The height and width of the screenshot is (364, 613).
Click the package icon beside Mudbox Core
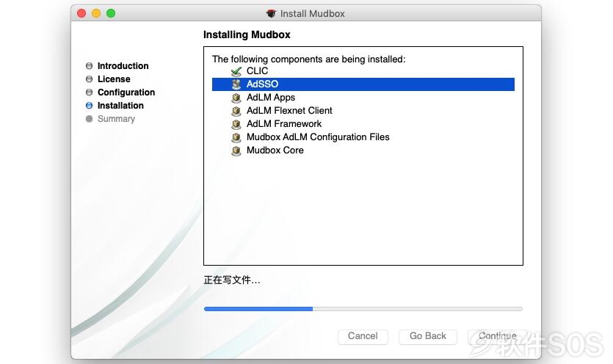tap(236, 151)
